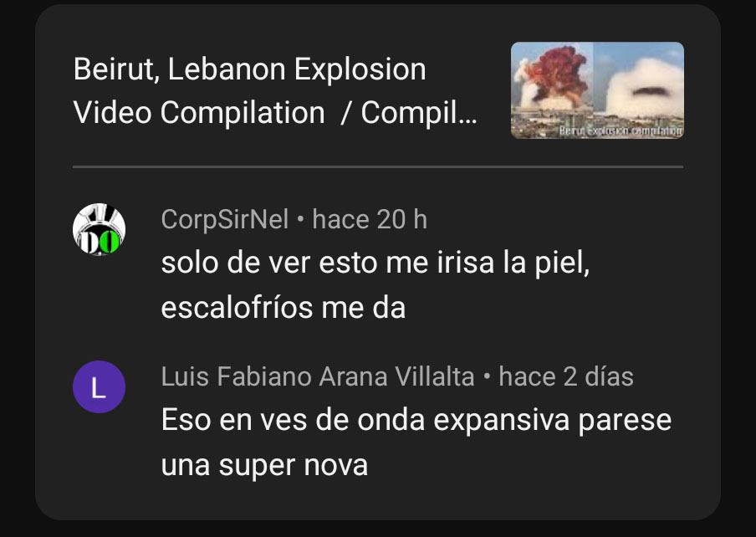Click the dot separator before 'hace 2 días'

[x=487, y=376]
